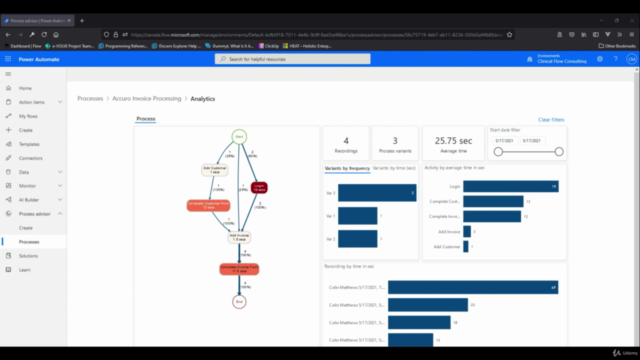Select the Add Customer bar in activity chart

click(x=466, y=247)
